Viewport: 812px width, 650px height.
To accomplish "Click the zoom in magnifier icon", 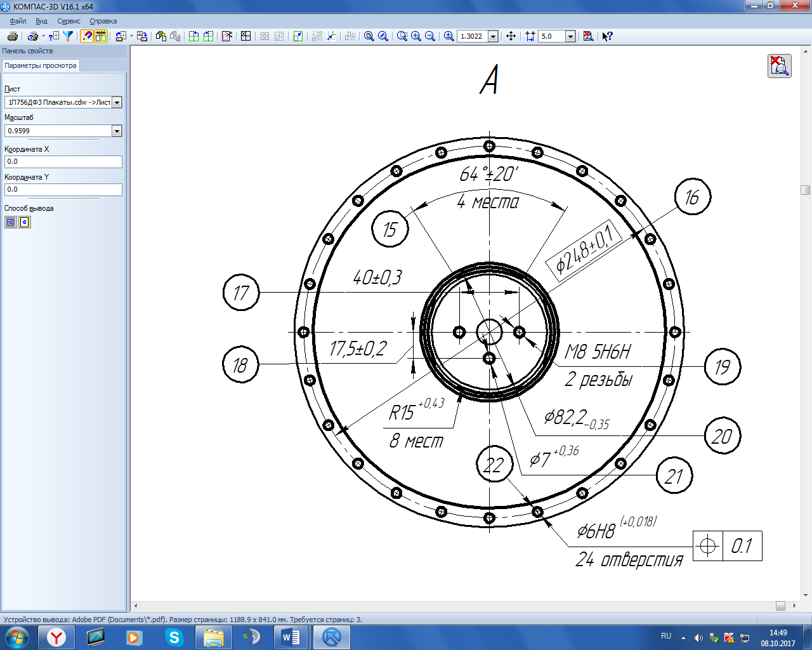I will [416, 36].
